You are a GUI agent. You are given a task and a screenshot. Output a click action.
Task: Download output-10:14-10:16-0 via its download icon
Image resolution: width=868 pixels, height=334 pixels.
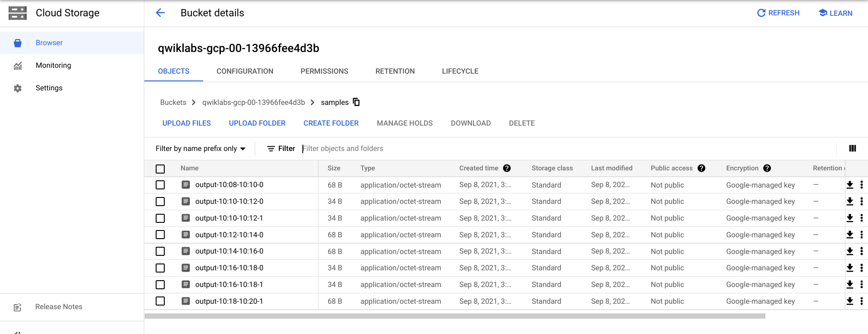coord(850,251)
